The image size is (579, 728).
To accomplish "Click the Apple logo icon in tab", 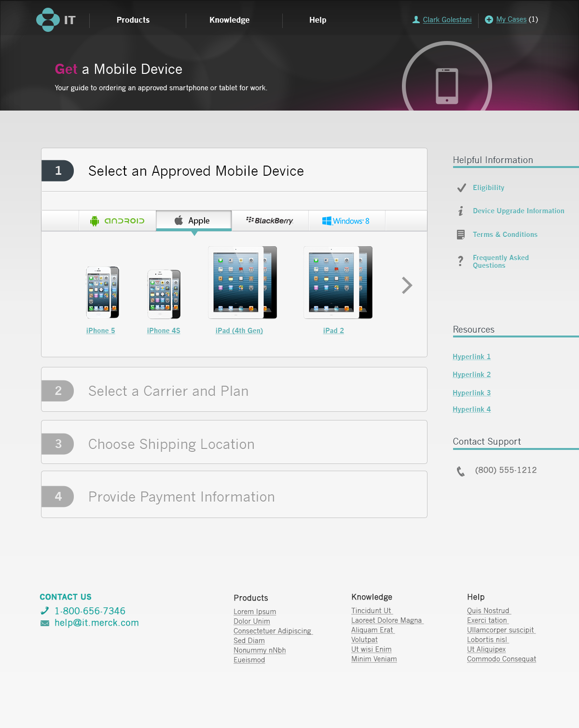I will pyautogui.click(x=179, y=220).
